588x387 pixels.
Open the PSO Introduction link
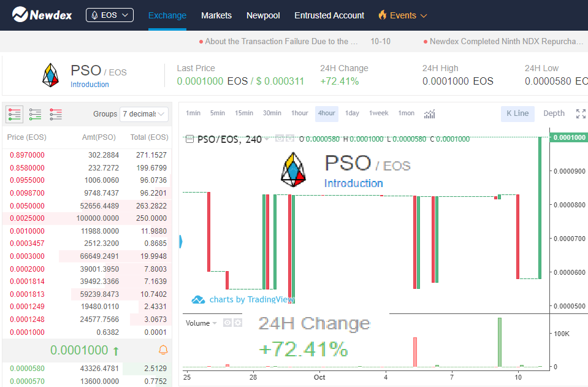pyautogui.click(x=90, y=85)
